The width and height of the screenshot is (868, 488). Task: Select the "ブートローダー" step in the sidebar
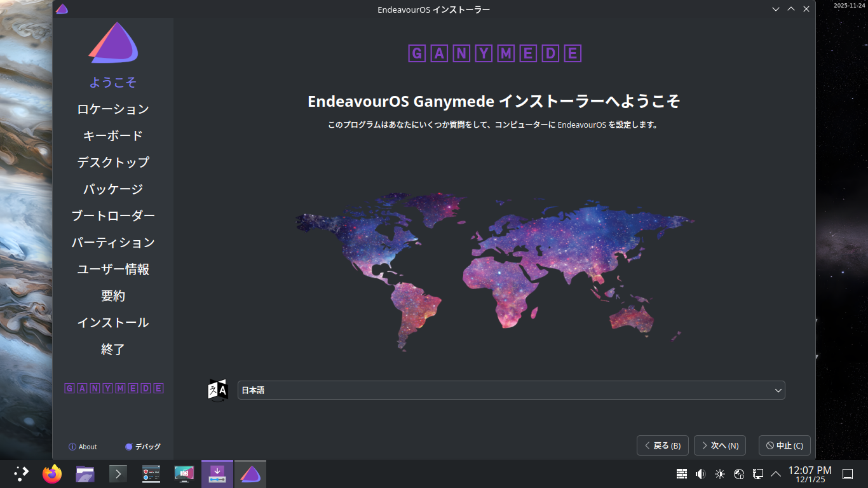pos(113,216)
